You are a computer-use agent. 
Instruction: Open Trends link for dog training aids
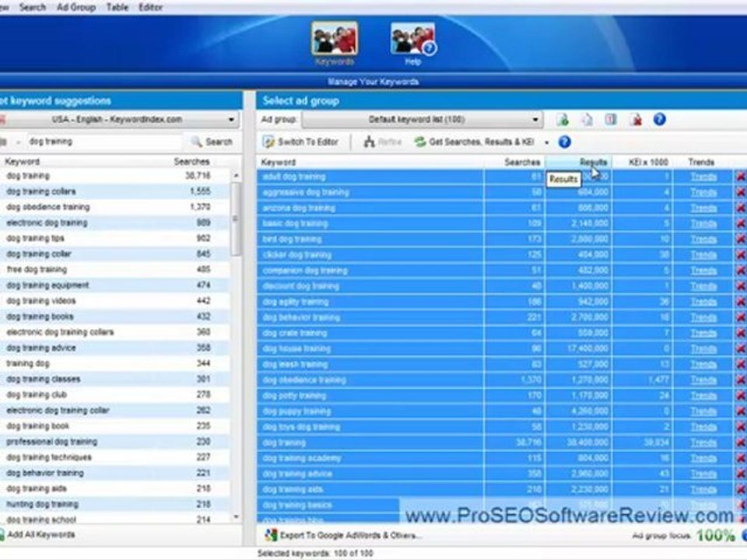pyautogui.click(x=703, y=489)
